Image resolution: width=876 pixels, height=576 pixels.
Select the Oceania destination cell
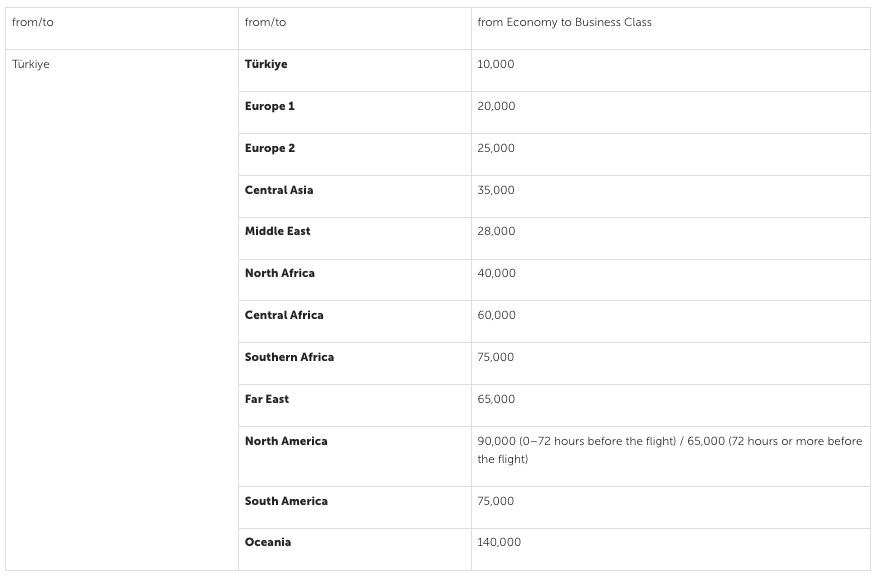point(268,542)
